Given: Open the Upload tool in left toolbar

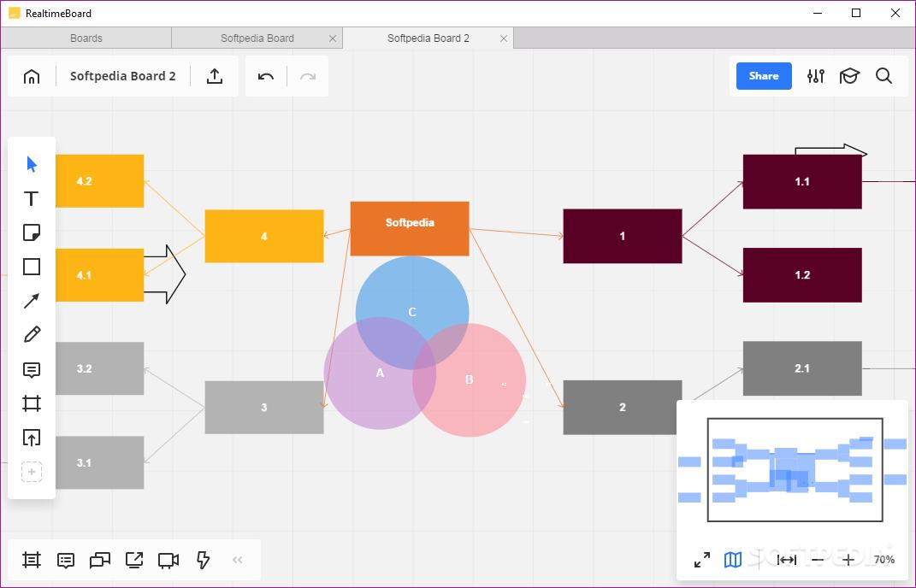Looking at the screenshot, I should [x=32, y=438].
